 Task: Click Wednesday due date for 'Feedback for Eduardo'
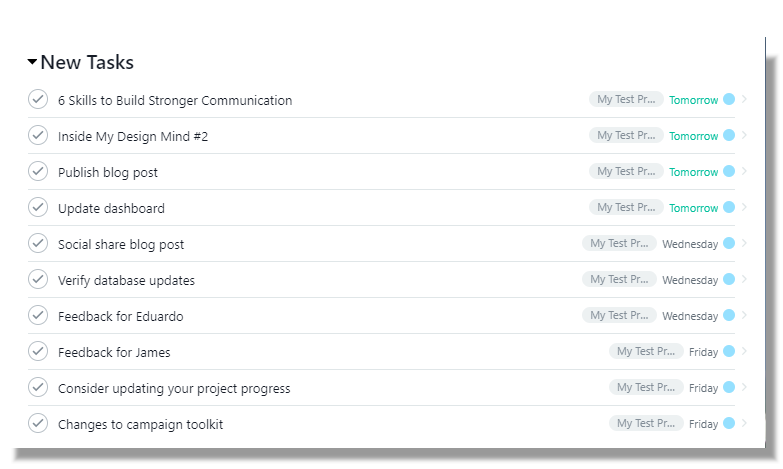[x=690, y=316]
